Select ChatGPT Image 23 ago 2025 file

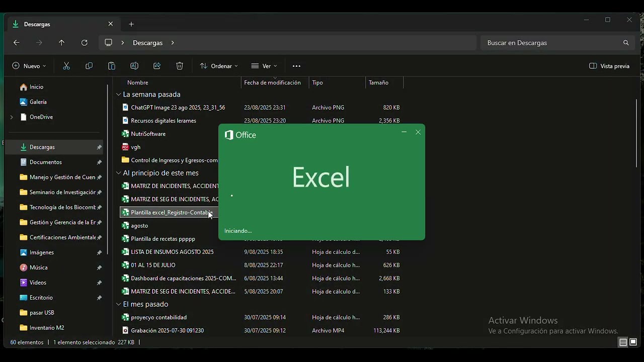(x=178, y=108)
